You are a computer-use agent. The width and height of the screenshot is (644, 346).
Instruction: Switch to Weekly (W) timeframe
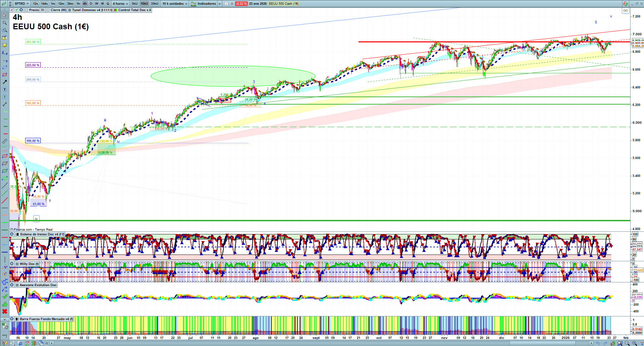[x=97, y=4]
